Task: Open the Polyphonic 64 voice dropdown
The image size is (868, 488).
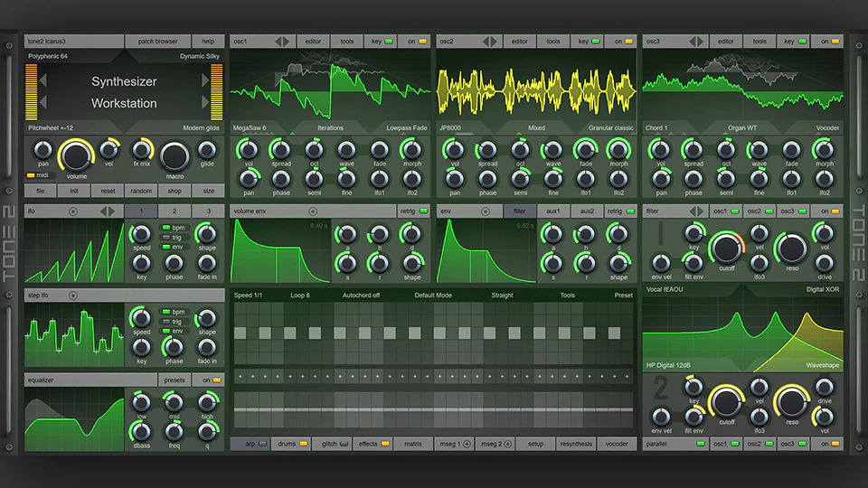Action: 48,56
